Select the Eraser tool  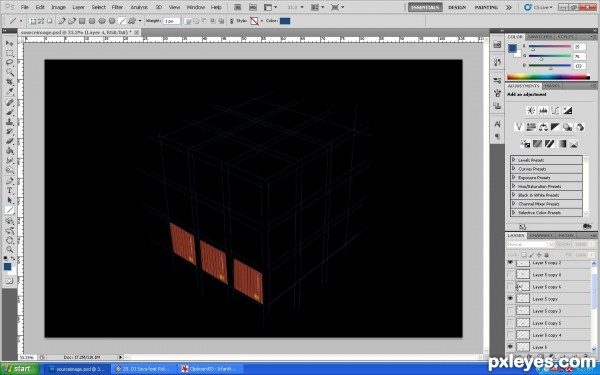(x=10, y=141)
